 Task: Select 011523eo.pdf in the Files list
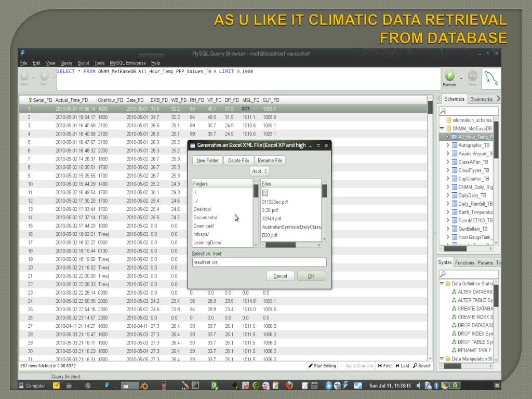click(x=275, y=202)
